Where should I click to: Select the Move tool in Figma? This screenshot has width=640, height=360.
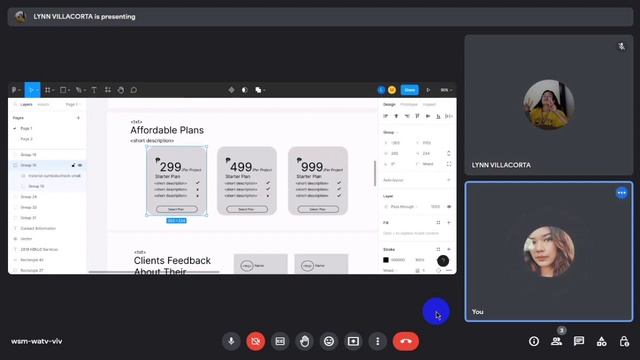pos(31,90)
